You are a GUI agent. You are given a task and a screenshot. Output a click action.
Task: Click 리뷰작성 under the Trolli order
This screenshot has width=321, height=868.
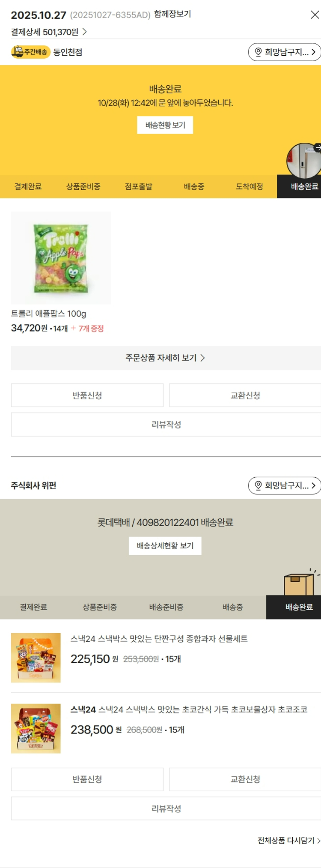coord(166,425)
